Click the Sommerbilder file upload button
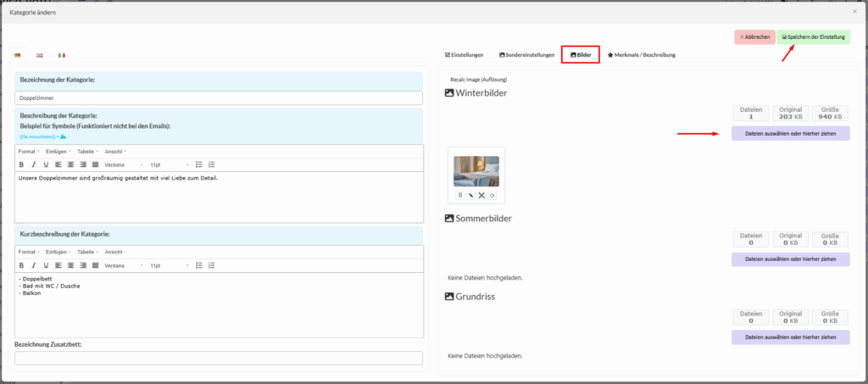Screen dimensions: 868x384 790,259
